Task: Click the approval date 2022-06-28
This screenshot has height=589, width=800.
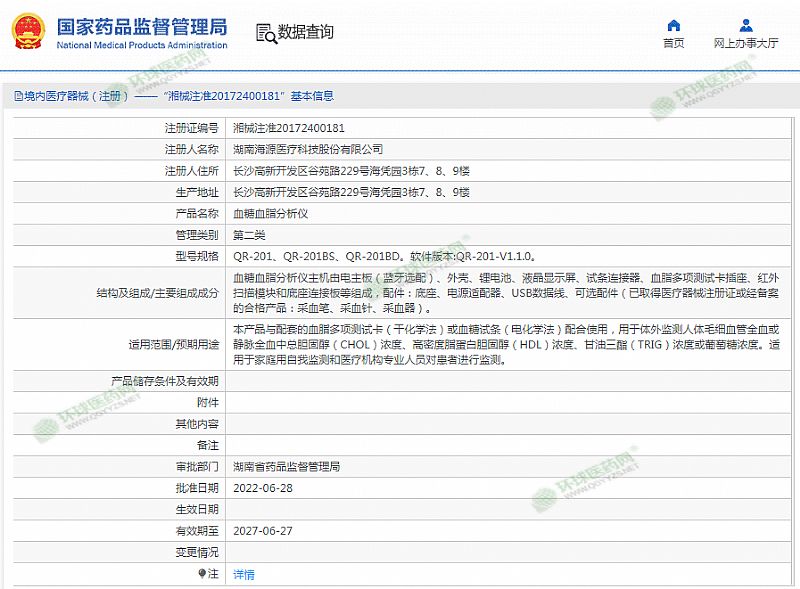Action: (262, 487)
